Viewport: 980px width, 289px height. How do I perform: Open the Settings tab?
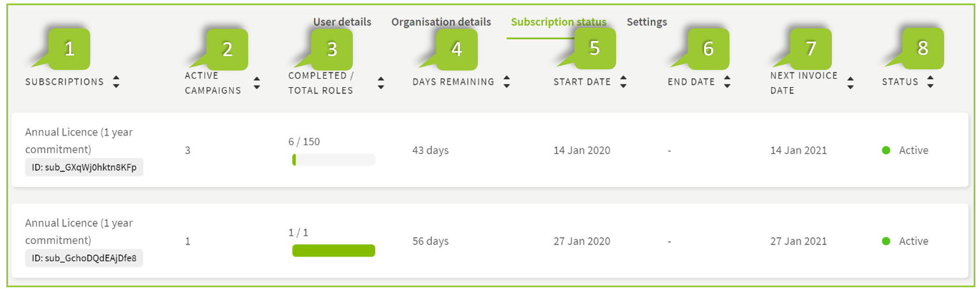click(647, 22)
